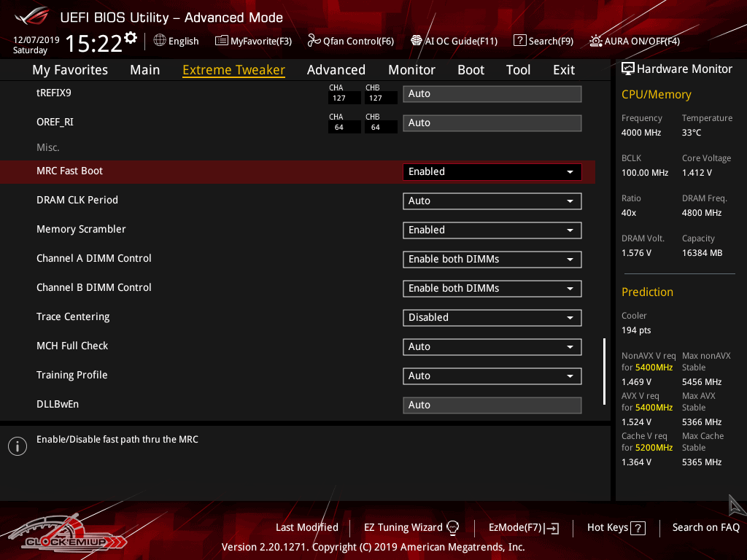This screenshot has height=560, width=747.
Task: Open Qfan Control fan icon
Action: point(314,41)
